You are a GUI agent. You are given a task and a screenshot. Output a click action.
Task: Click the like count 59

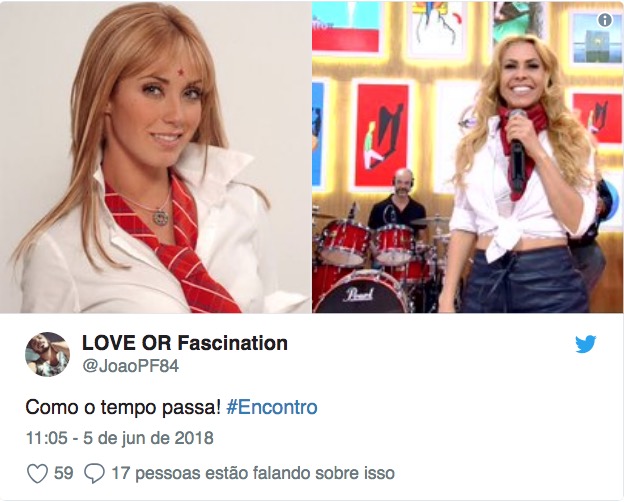pos(64,473)
